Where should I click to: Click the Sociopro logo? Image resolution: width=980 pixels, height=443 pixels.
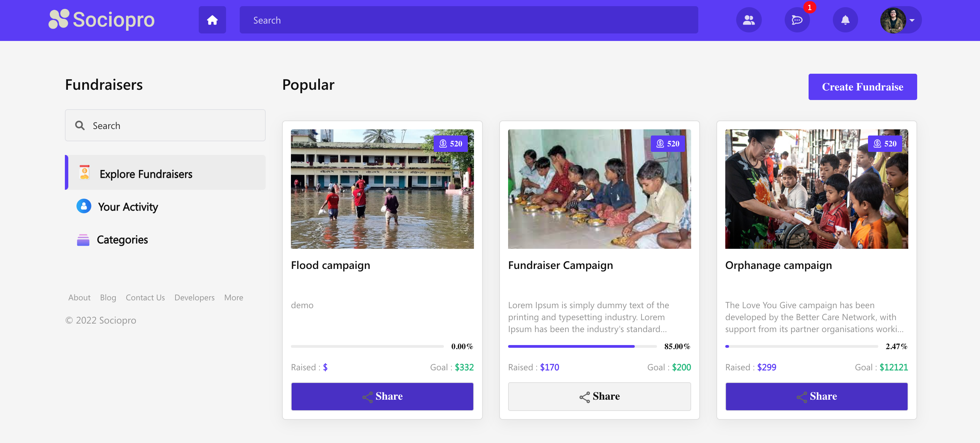pos(101,19)
